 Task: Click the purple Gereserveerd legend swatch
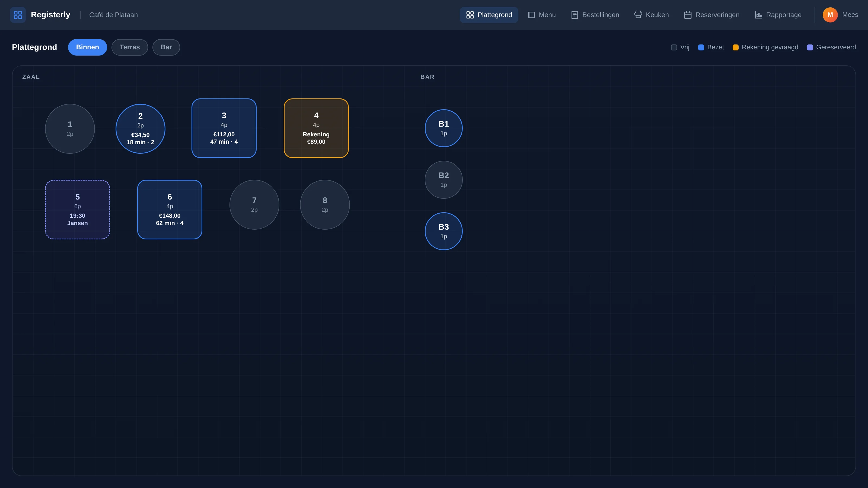(810, 47)
